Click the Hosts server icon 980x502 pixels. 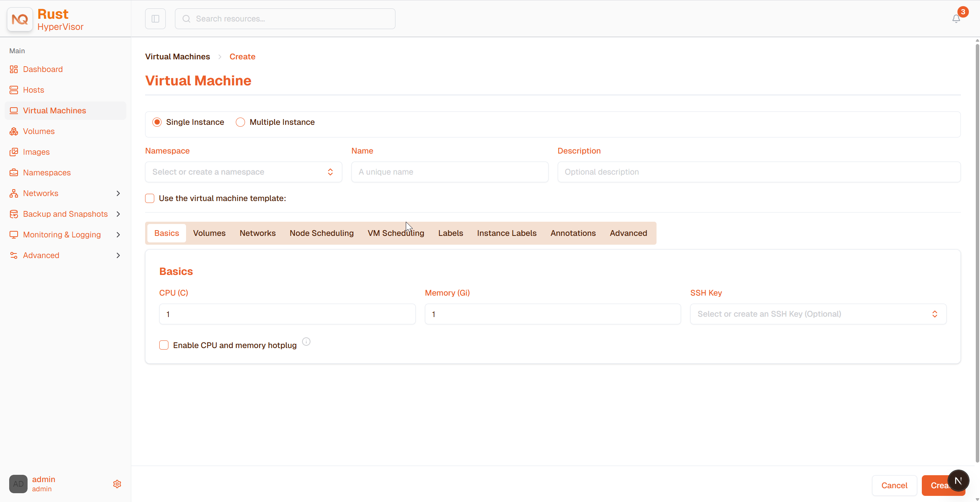pos(14,90)
